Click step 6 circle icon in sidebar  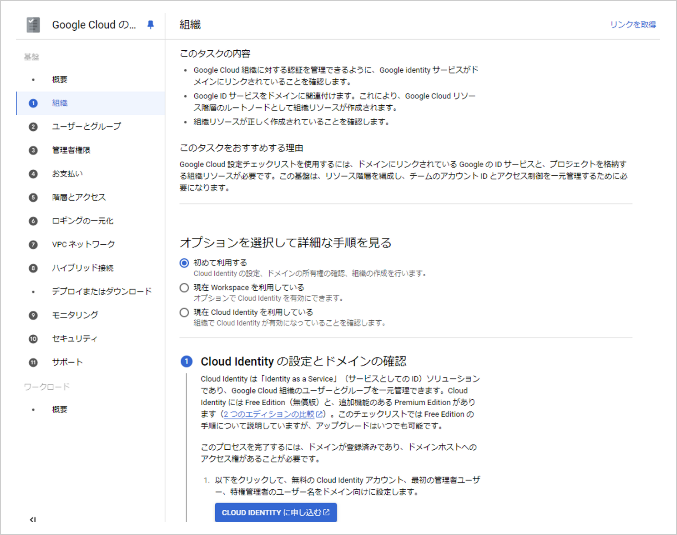click(33, 221)
